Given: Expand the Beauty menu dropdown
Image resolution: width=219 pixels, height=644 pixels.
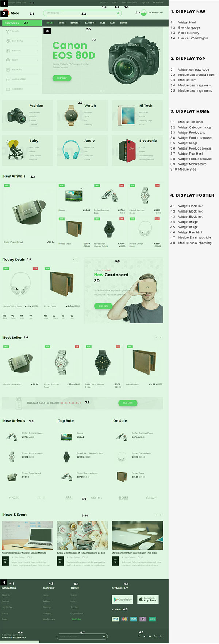Looking at the screenshot, I should click(75, 23).
